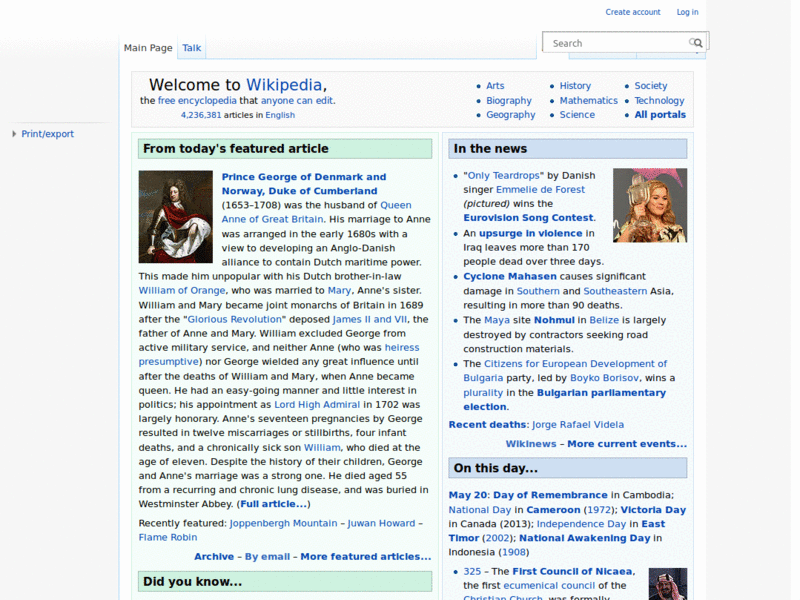
Task: Open the Mathematics portal
Action: point(588,101)
